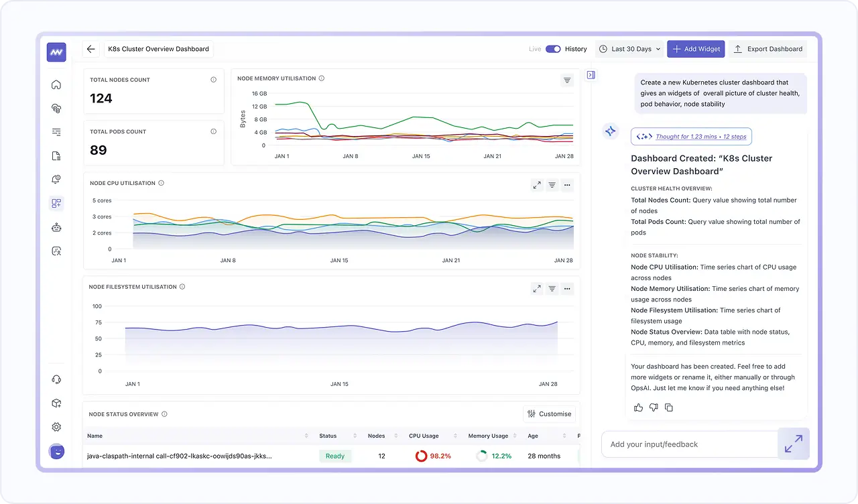Viewport: 858px width, 504px height.
Task: Select the highlighted dashboard builder icon
Action: (x=56, y=202)
